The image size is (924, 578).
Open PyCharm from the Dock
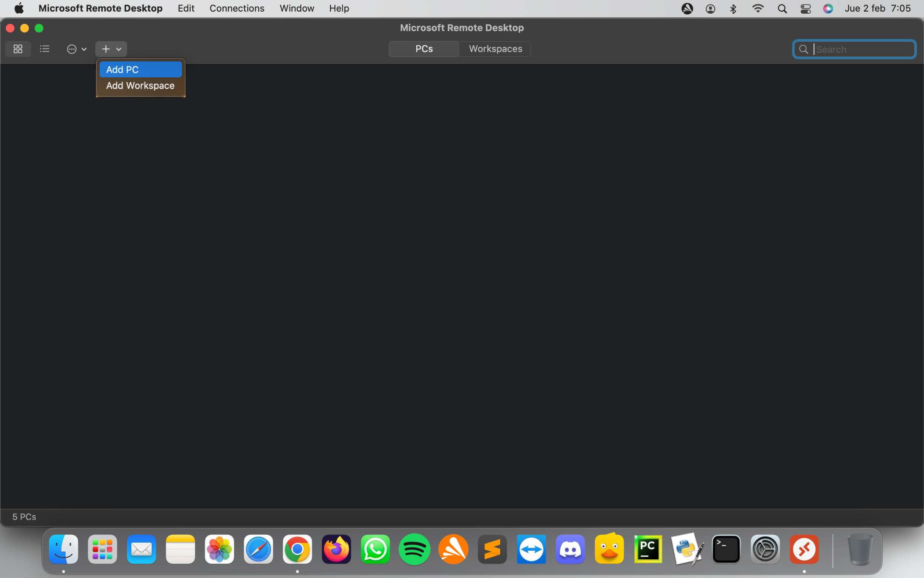pos(648,549)
